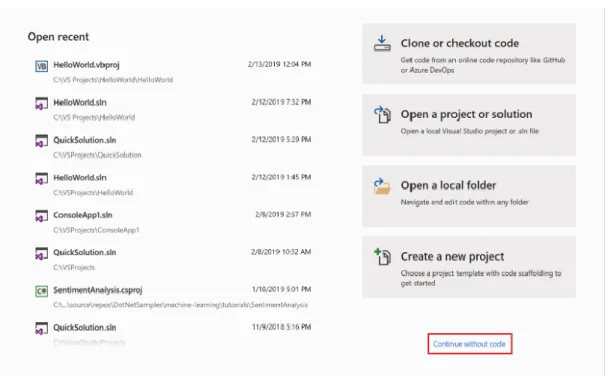Viewport: 608px width, 376px height.
Task: Choose Open a project or solution
Action: click(x=469, y=125)
